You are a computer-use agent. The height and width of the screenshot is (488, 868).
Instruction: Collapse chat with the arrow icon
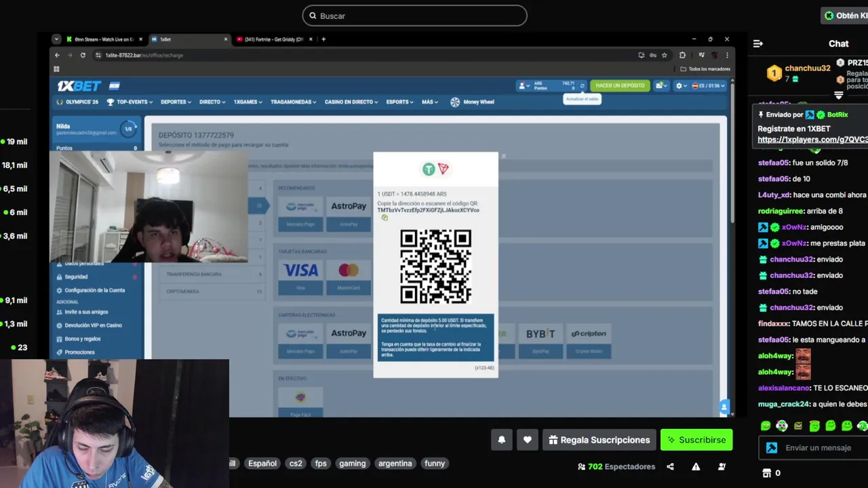click(758, 43)
